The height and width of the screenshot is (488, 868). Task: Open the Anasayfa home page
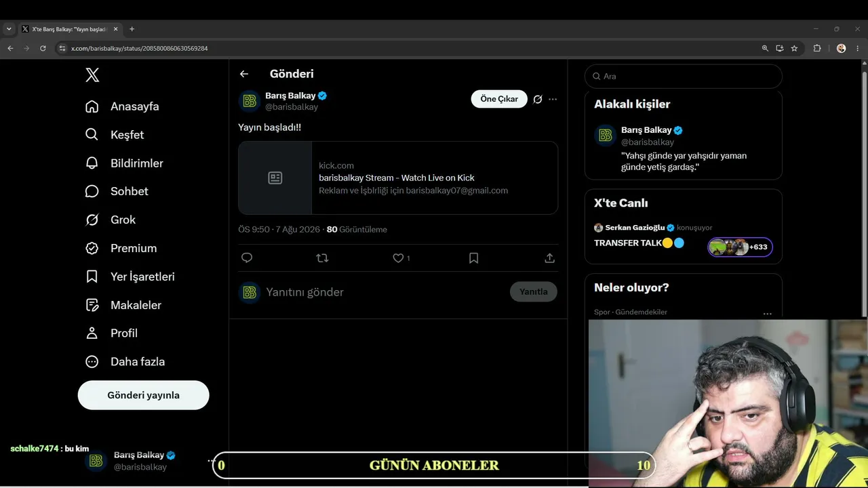pos(122,106)
